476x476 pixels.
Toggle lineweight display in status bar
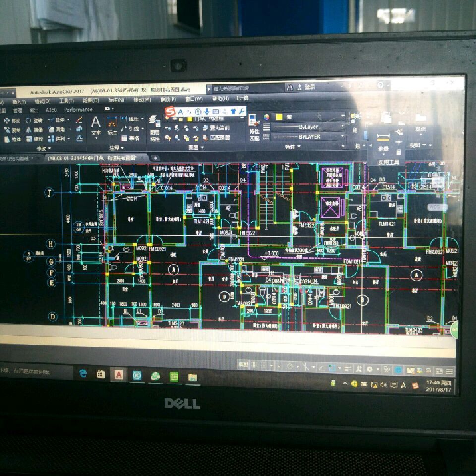(348, 369)
